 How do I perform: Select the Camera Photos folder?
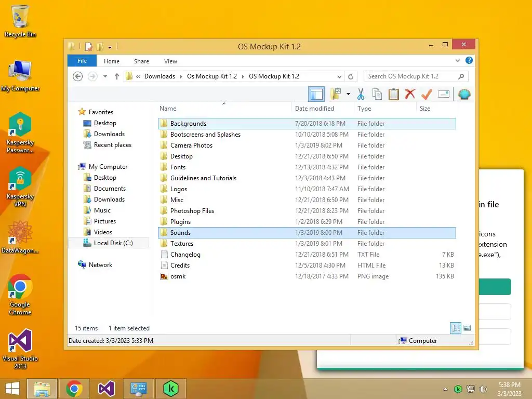point(307,145)
